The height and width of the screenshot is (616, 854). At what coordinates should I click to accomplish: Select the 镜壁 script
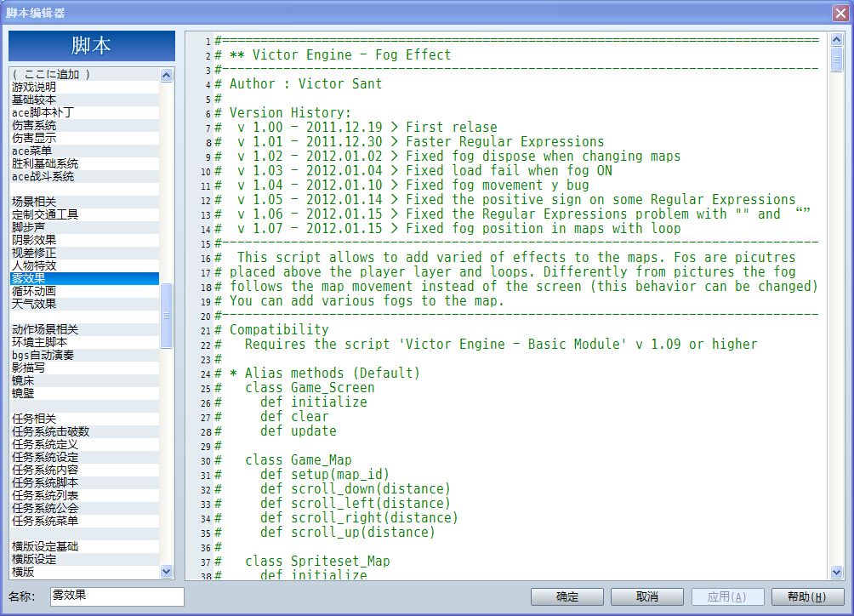[x=85, y=393]
